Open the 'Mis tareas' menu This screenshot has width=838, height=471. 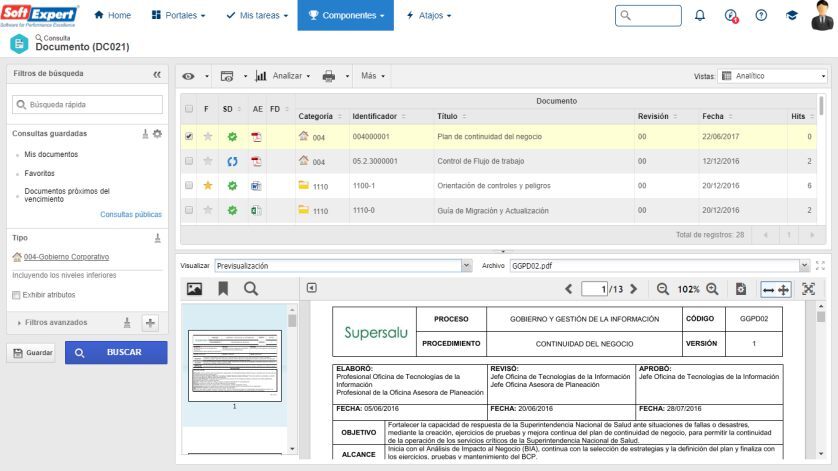(x=258, y=16)
